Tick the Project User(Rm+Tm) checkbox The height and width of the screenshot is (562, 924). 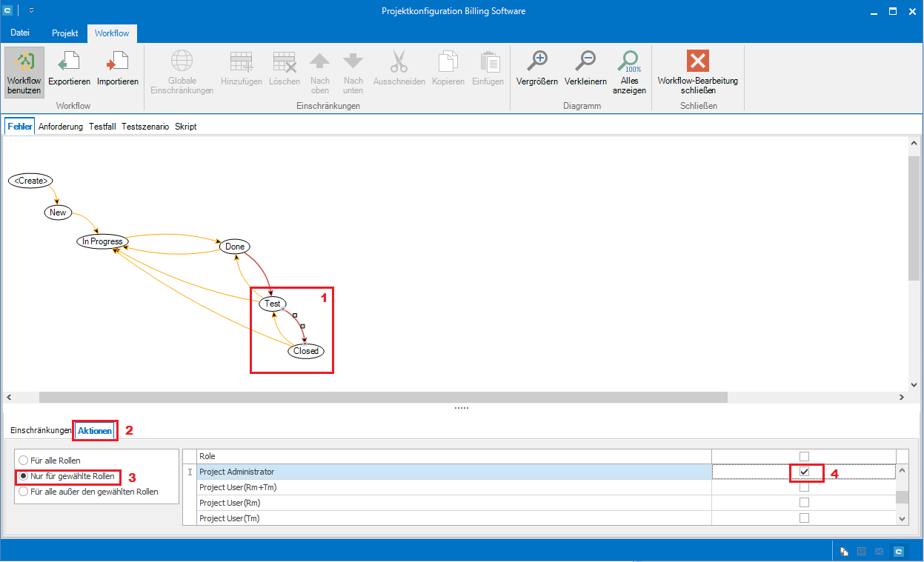(804, 487)
